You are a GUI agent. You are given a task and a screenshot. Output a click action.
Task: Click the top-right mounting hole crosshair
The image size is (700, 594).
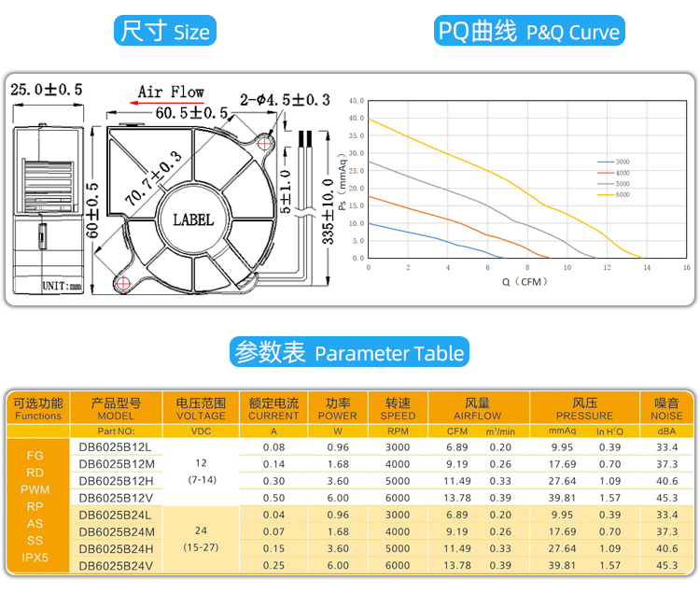(266, 144)
